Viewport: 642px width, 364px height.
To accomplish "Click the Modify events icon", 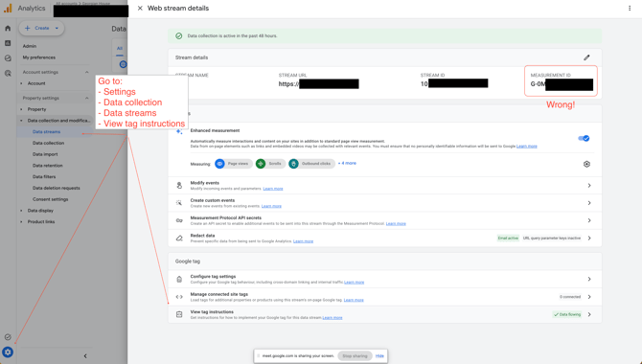I will pos(179,186).
